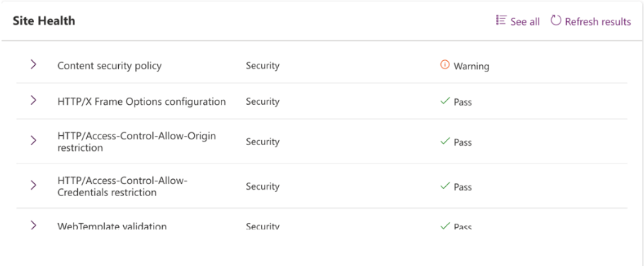
Task: Click the Security category for Content security policy
Action: [x=263, y=66]
